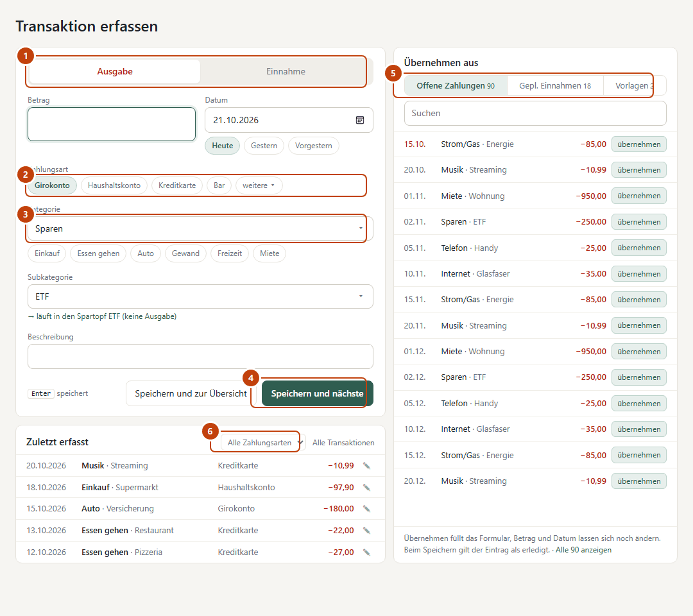Click übernehmen for Internet Glasfaser on 10.12.
The height and width of the screenshot is (616, 693).
[x=638, y=429]
